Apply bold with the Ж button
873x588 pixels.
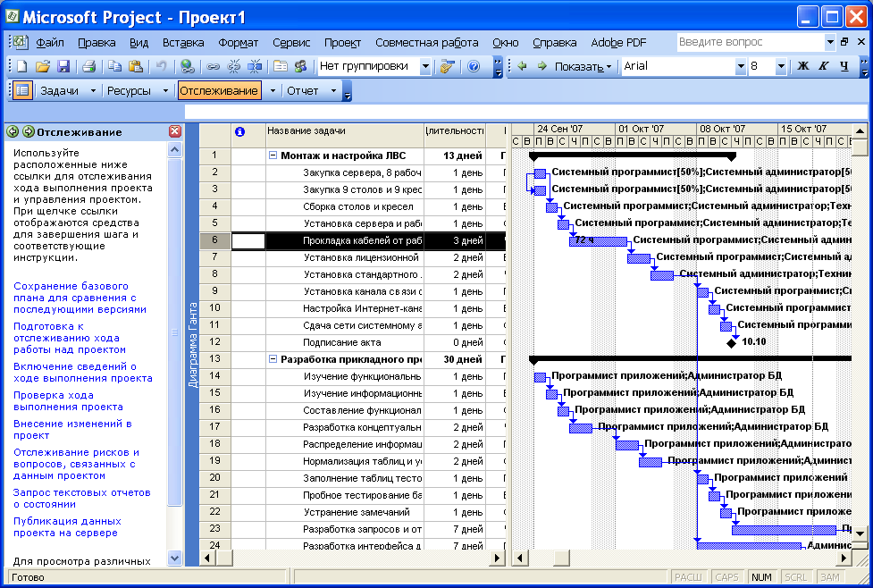(802, 66)
